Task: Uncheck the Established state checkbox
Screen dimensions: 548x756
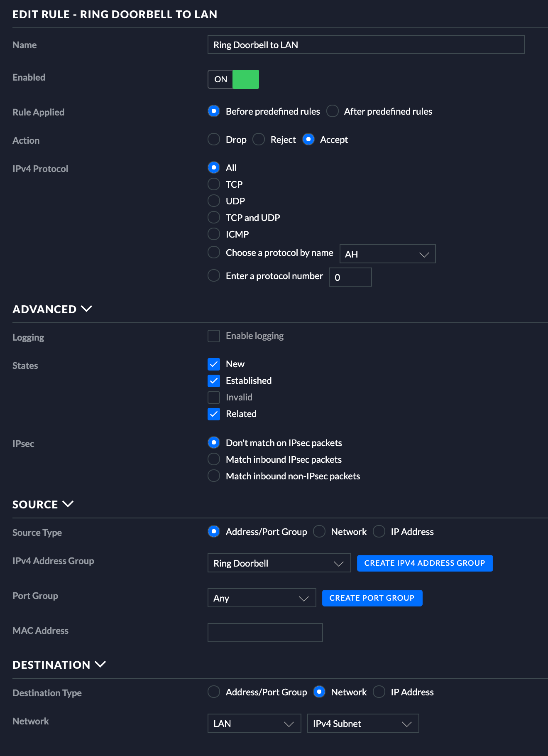Action: (214, 381)
